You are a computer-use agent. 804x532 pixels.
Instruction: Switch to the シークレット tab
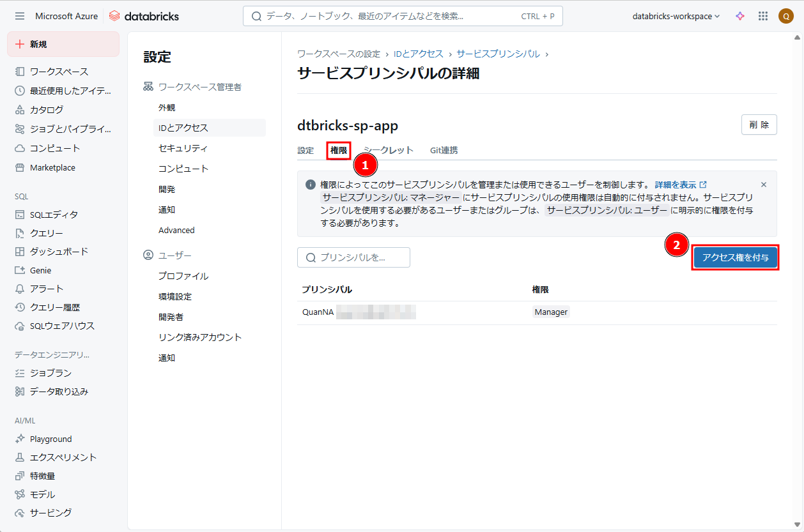click(x=389, y=151)
